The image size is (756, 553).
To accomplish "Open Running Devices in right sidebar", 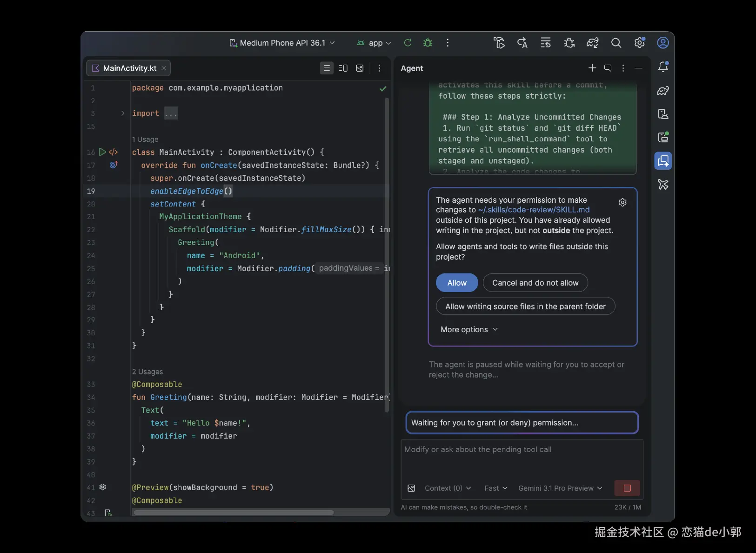I will point(663,137).
